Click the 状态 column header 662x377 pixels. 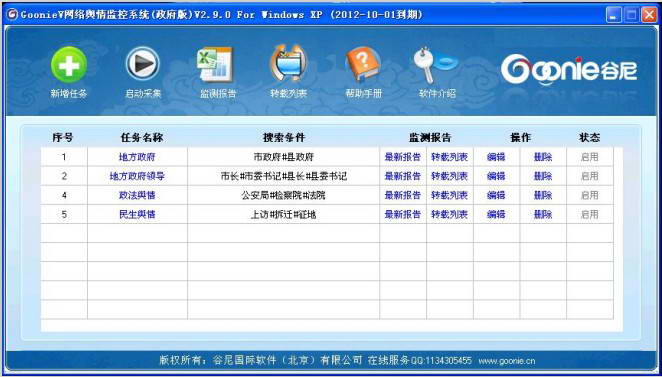[589, 138]
